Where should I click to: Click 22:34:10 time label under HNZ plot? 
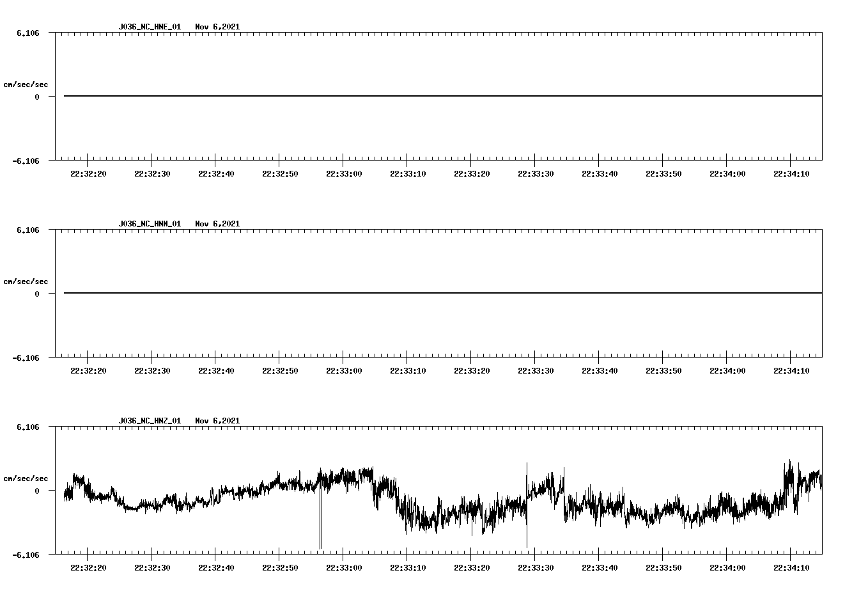pyautogui.click(x=791, y=568)
